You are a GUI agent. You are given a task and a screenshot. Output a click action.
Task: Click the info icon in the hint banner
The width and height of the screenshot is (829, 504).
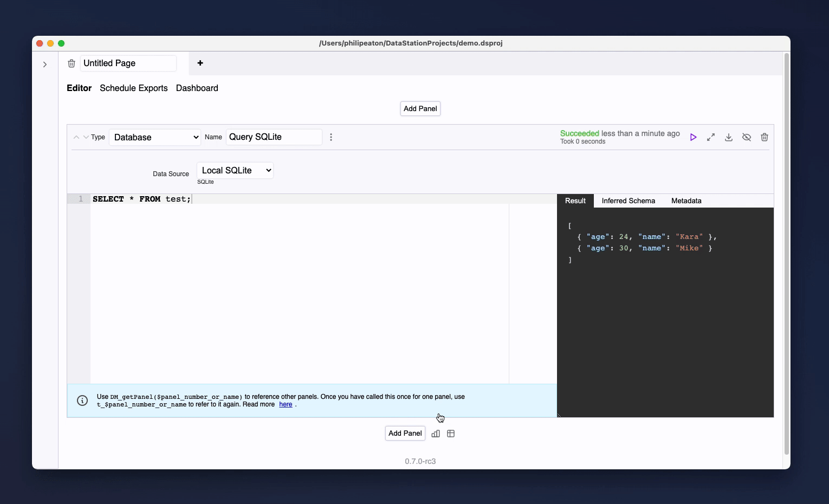(82, 400)
